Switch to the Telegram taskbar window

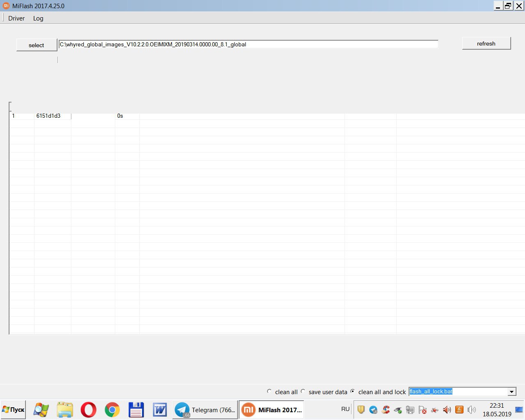[205, 410]
